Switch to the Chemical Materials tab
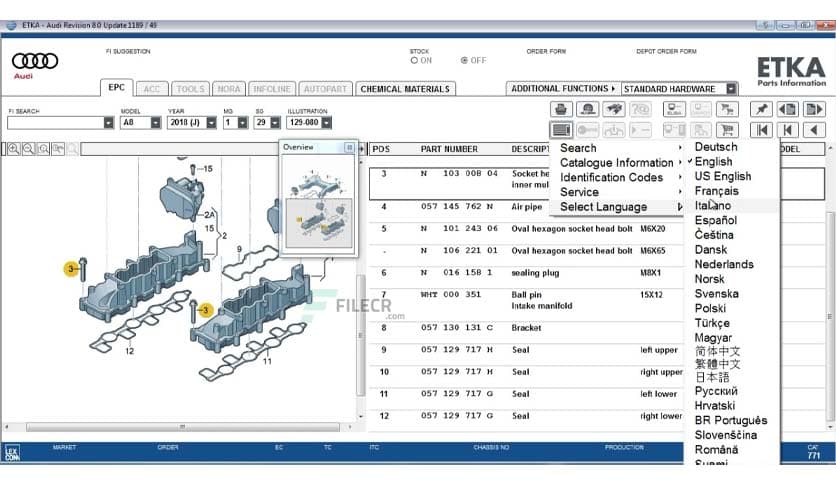 pos(404,89)
